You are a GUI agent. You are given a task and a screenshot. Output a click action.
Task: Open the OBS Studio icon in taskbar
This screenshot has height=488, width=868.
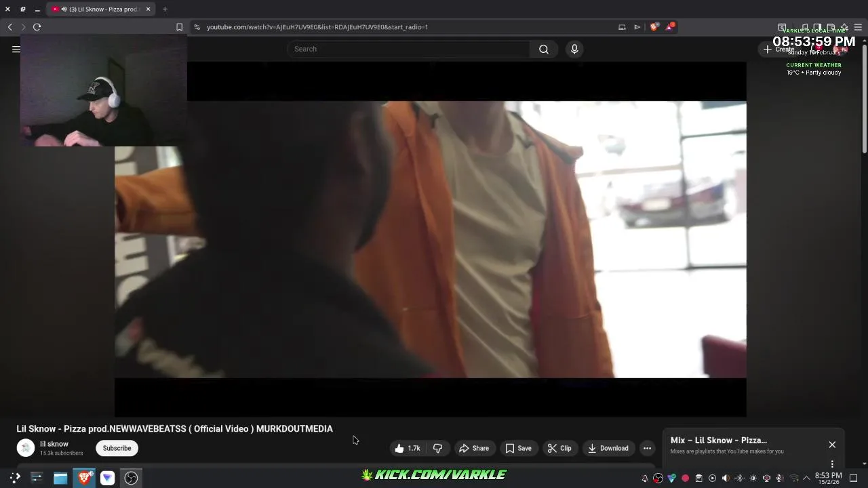click(x=131, y=478)
